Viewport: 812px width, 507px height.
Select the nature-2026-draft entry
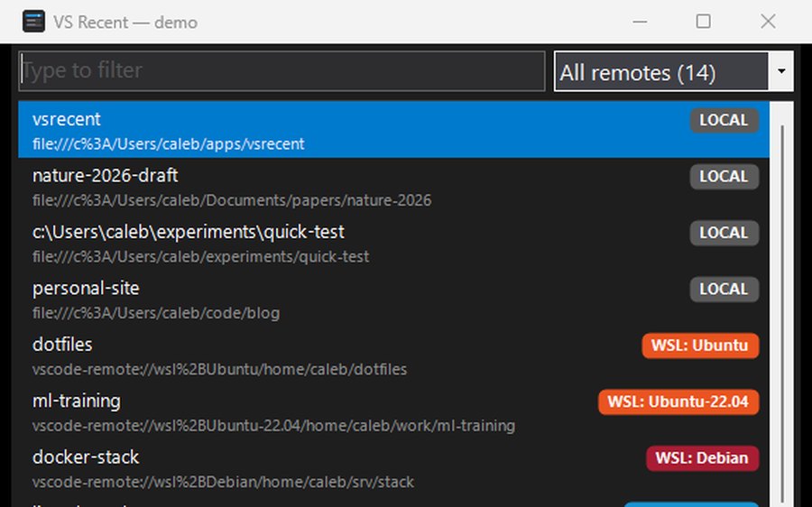393,186
